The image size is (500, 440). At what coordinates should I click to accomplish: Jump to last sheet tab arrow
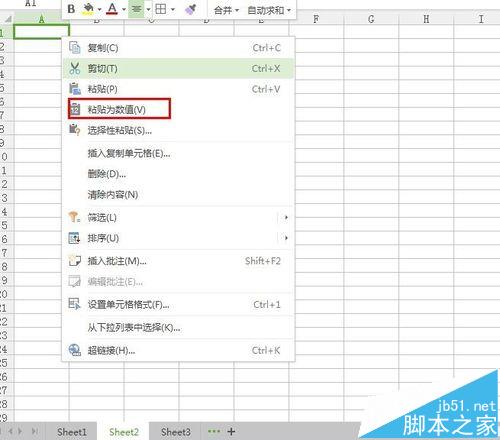pos(34,431)
